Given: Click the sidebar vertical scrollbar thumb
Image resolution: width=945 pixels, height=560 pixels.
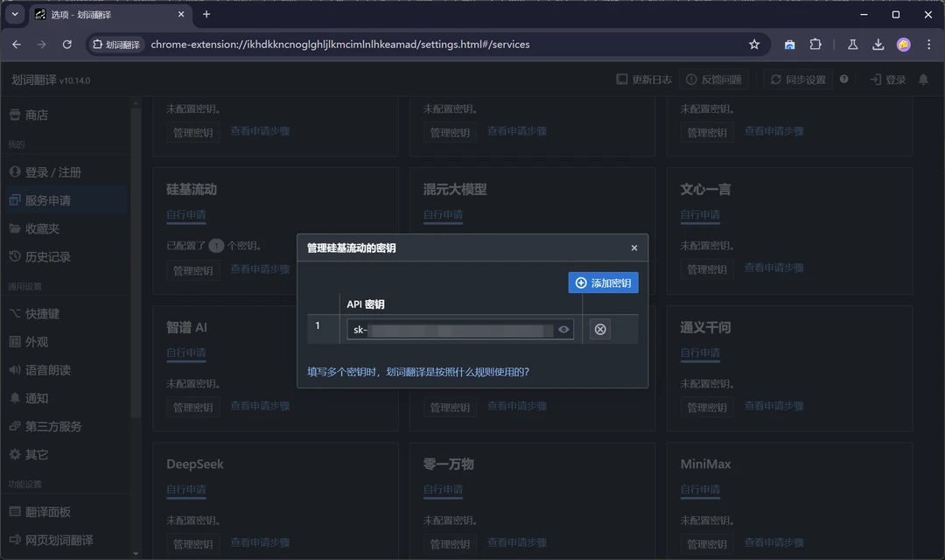Looking at the screenshot, I should 136,262.
